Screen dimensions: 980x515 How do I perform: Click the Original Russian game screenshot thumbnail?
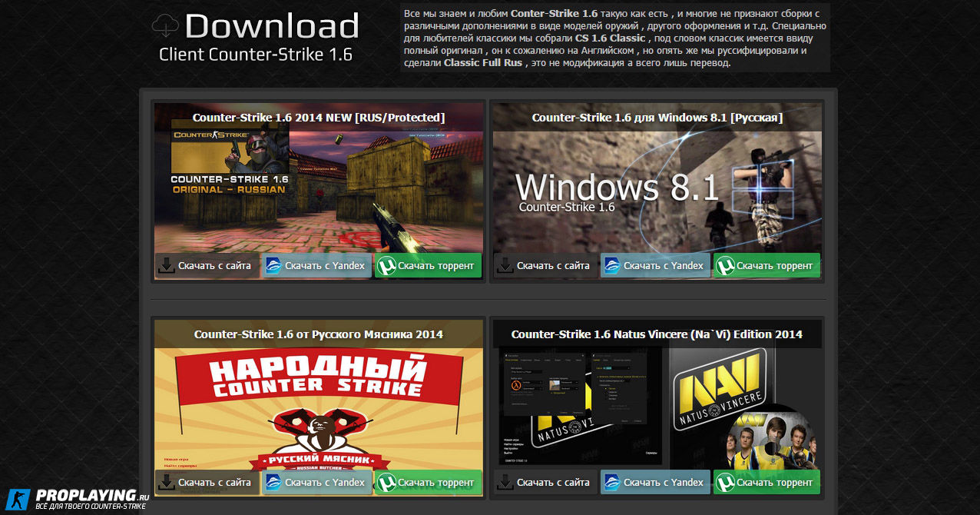click(319, 192)
